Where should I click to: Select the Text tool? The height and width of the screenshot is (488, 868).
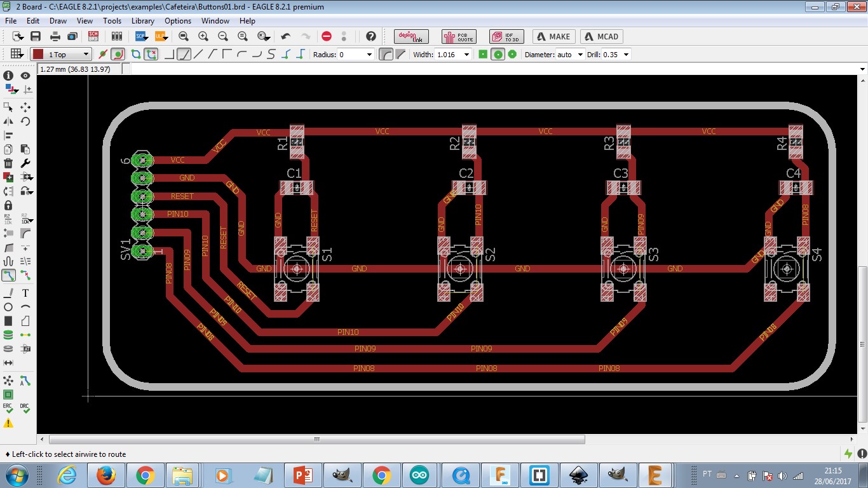25,293
